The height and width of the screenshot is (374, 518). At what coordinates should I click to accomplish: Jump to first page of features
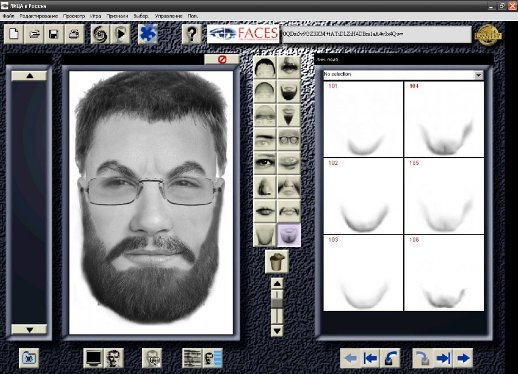(370, 358)
